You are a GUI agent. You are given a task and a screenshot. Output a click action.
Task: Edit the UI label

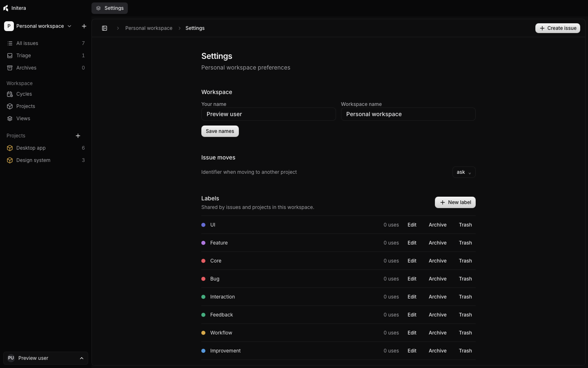tap(412, 225)
